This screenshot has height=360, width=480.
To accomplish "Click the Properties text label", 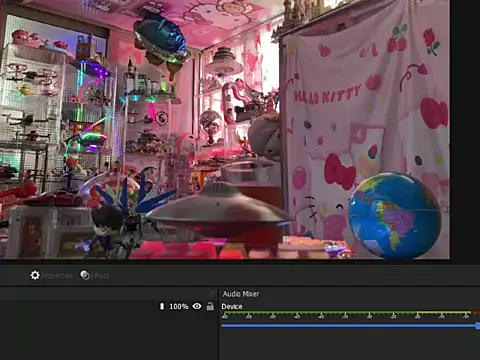I will click(56, 276).
